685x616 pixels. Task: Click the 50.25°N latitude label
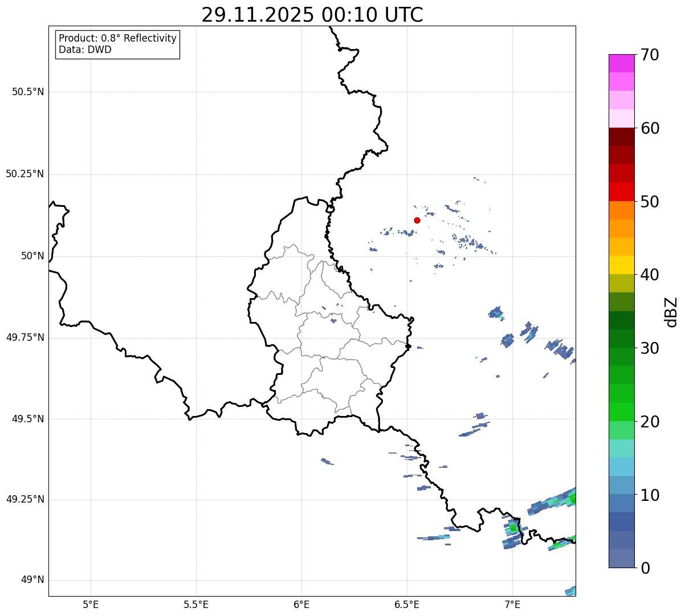click(x=25, y=174)
